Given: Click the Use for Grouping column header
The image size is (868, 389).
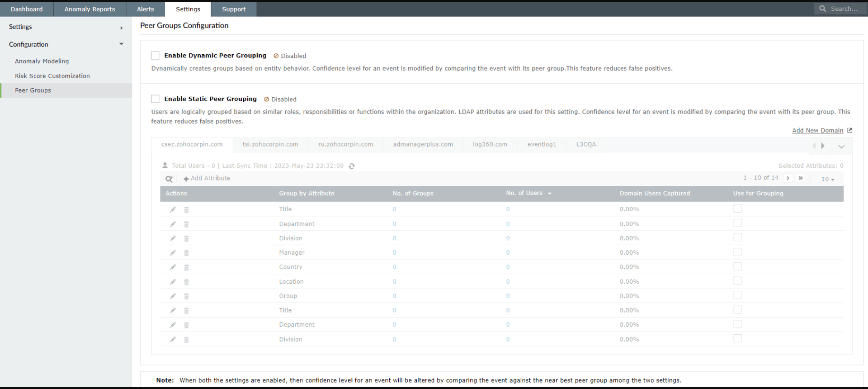Looking at the screenshot, I should [x=758, y=194].
